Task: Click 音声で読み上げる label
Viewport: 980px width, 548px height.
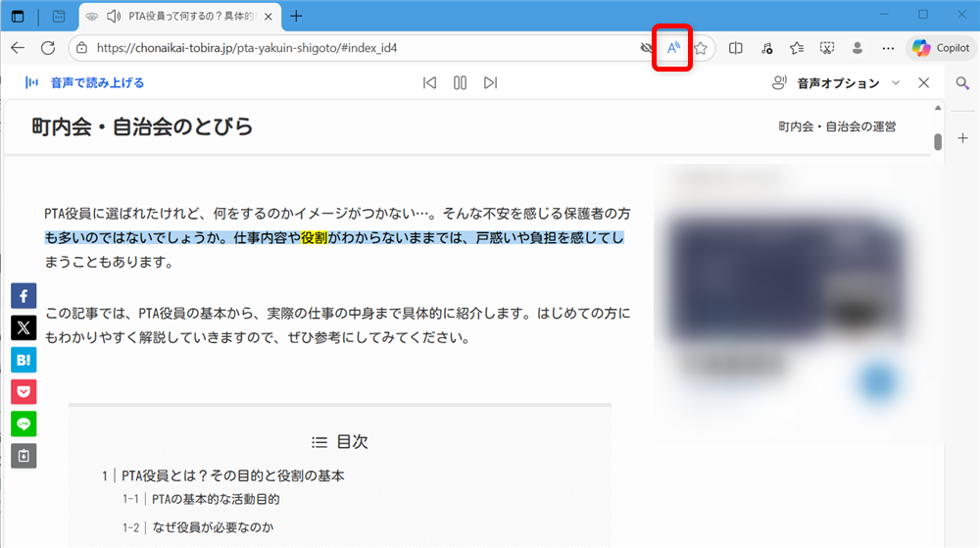Action: (97, 82)
